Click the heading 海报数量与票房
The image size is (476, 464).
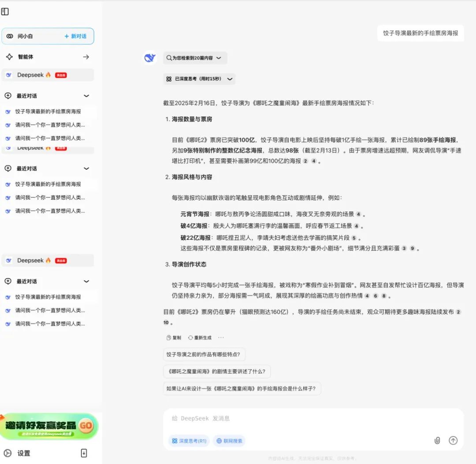[x=192, y=119]
